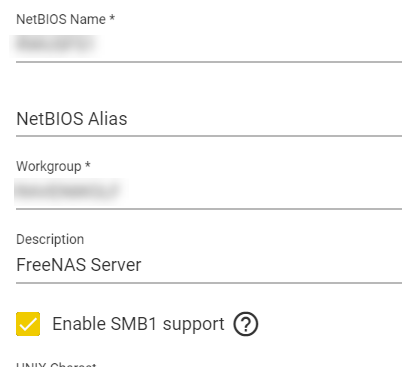Click the NetBIOS Alias placeholder text
This screenshot has width=402, height=367.
point(72,119)
